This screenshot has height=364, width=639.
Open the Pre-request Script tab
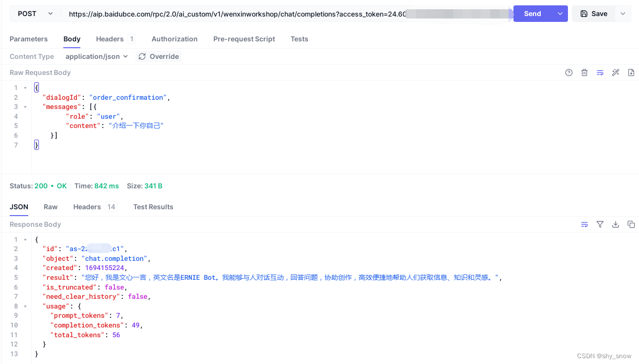(x=244, y=39)
